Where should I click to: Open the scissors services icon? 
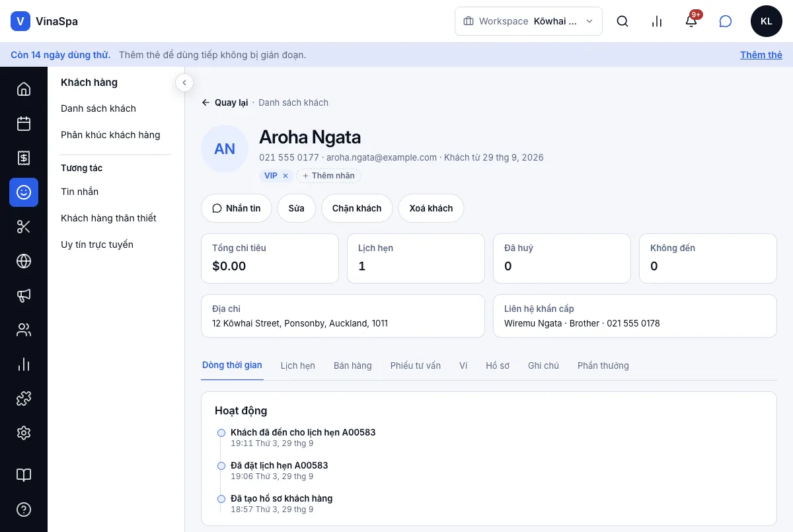point(24,227)
